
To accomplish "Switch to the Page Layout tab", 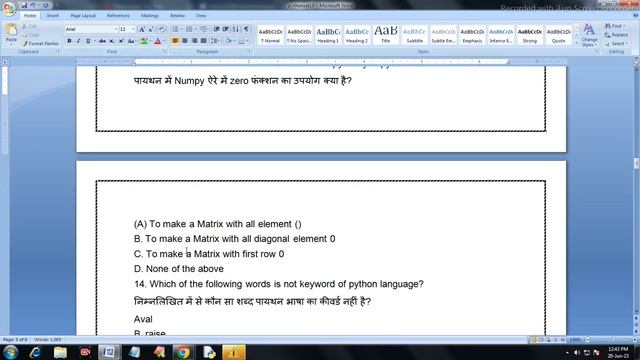I will coord(83,16).
